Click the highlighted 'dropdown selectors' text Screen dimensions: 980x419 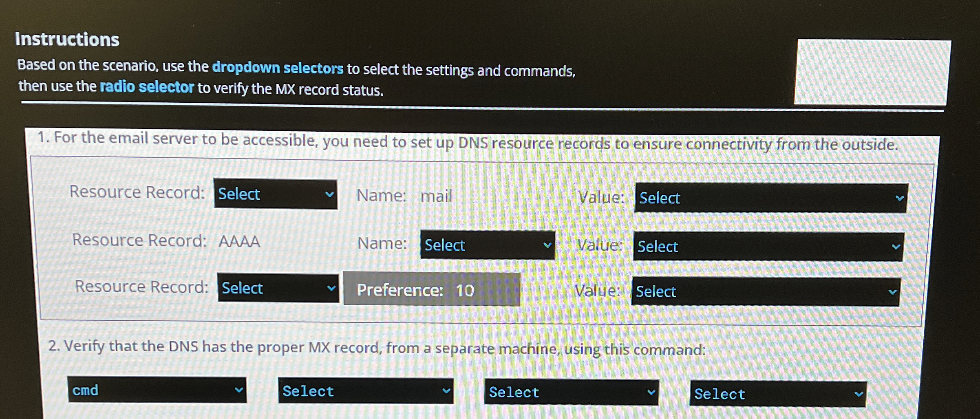278,68
